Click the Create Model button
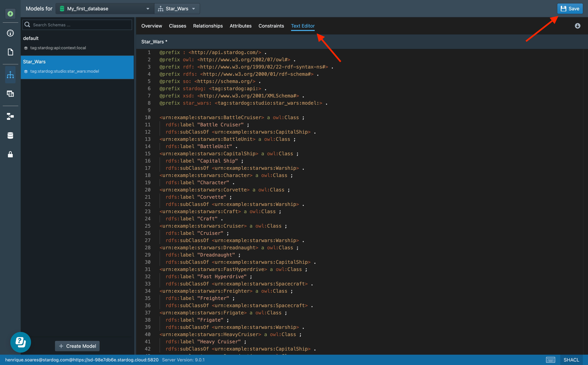Image resolution: width=588 pixels, height=365 pixels. pos(77,346)
